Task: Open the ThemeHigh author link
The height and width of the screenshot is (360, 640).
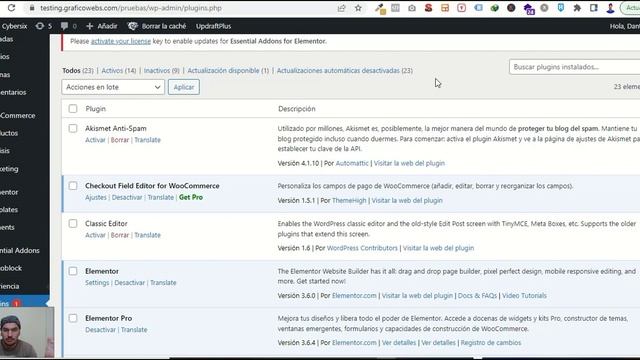Action: [x=349, y=200]
